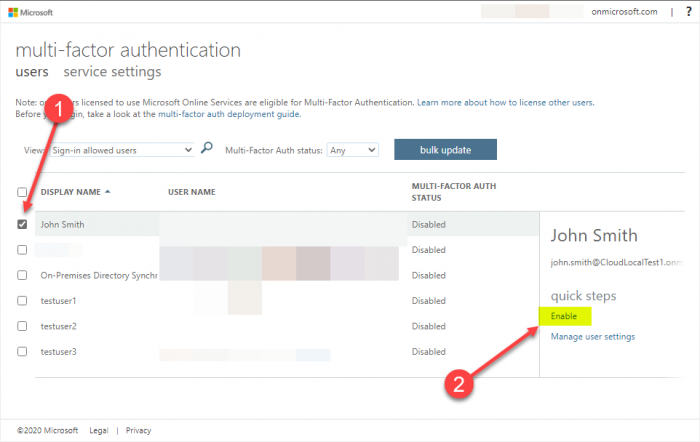
Task: Click testuser1 display name
Action: tap(58, 300)
